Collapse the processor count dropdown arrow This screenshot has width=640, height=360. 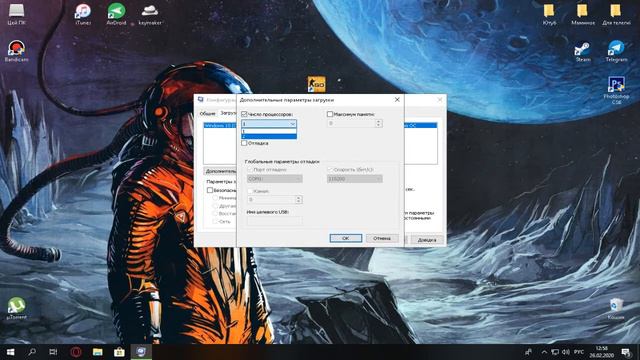coord(293,124)
